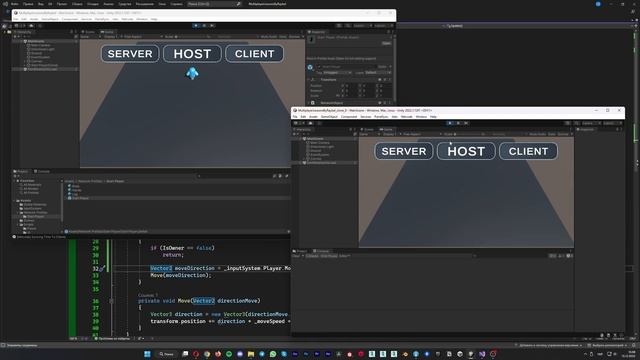Toggle object active checkbox in left Inspector

320,67
